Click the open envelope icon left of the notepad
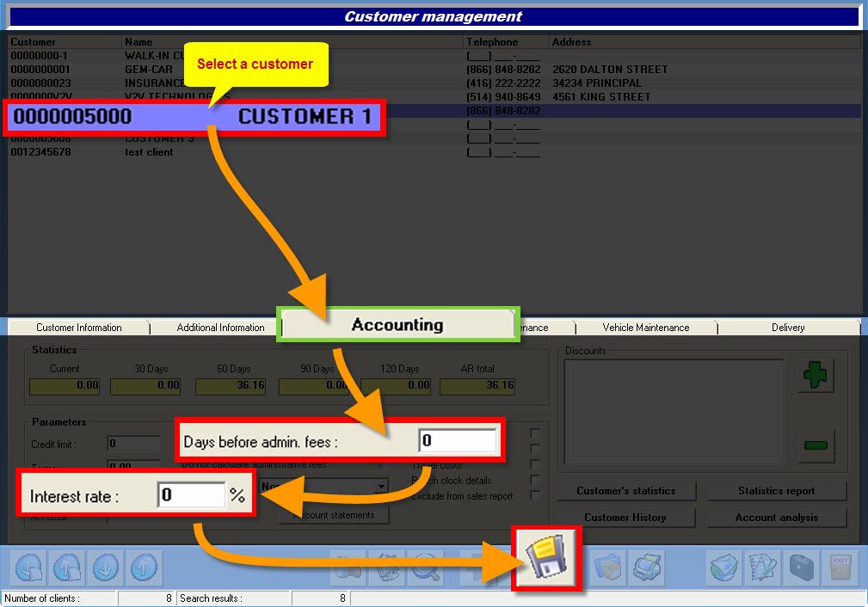The height and width of the screenshot is (607, 868). [x=723, y=567]
